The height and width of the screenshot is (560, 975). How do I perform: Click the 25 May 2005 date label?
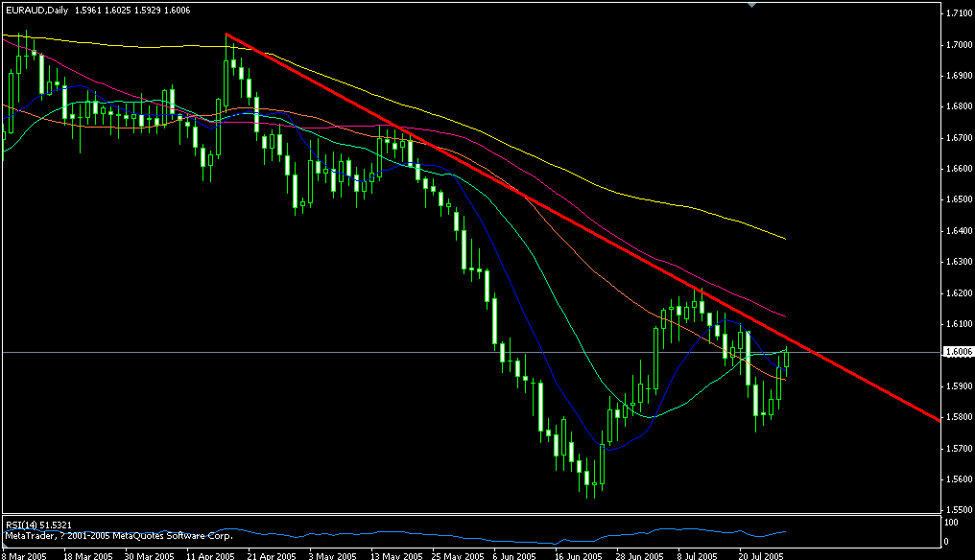point(457,555)
